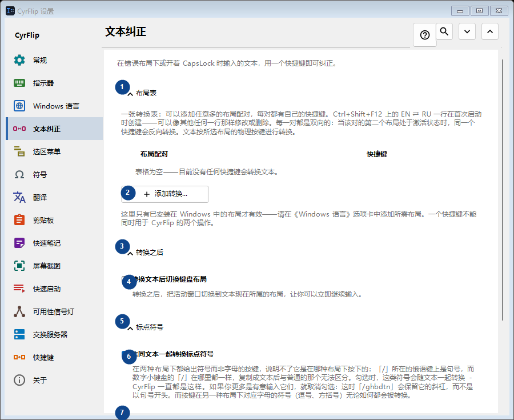Viewport: 514px width, 420px height.
Task: Click the 剪贴板 clipboard icon
Action: [x=19, y=220]
